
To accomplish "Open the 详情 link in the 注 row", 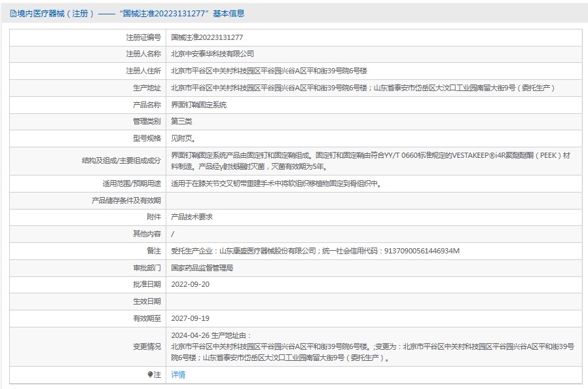I will (x=178, y=375).
